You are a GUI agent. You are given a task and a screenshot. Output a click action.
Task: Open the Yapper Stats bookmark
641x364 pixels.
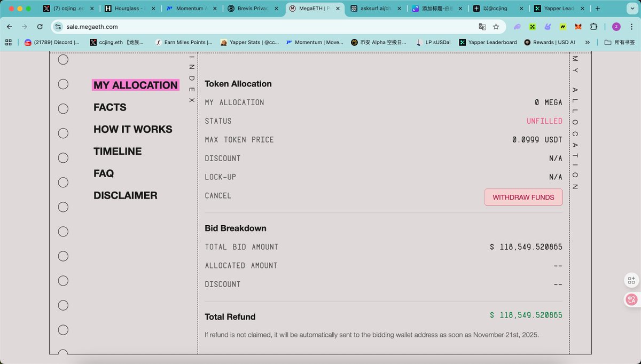pyautogui.click(x=249, y=42)
